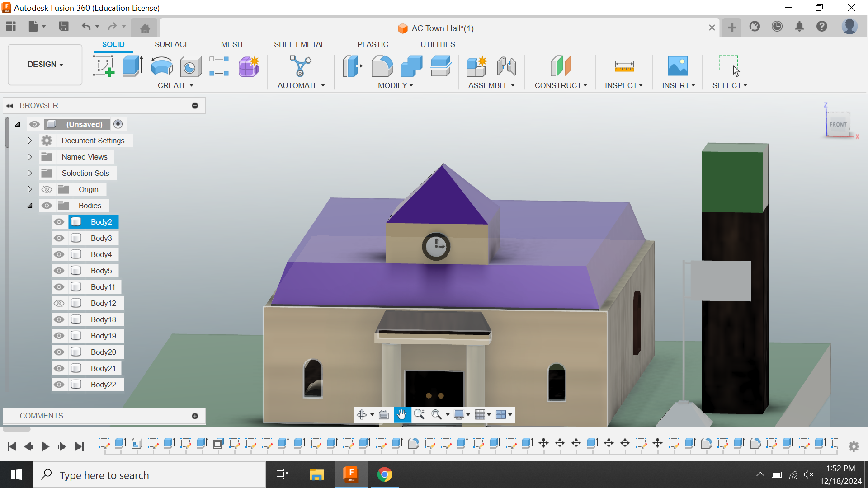Select the Hole tool

(191, 66)
